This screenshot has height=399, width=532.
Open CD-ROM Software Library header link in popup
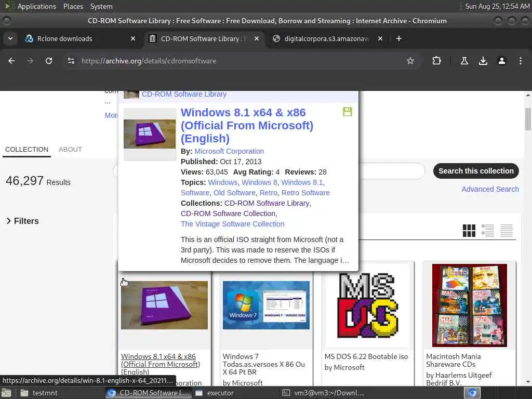coord(184,95)
